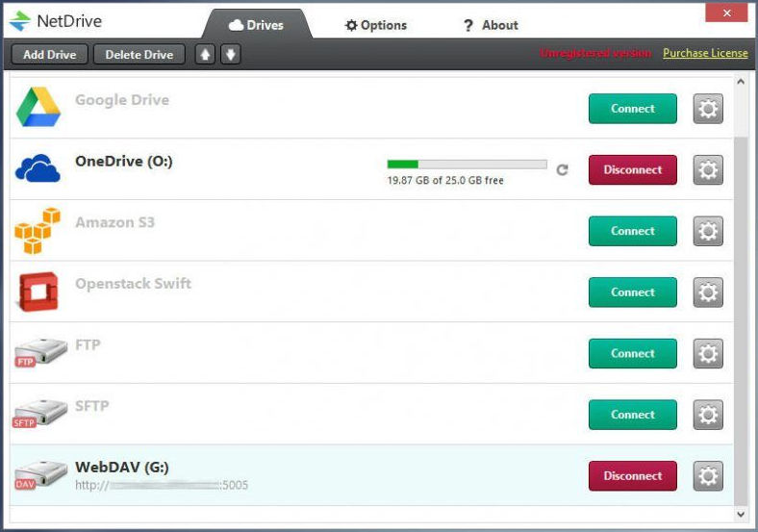Connect the Amazon S3 drive
This screenshot has height=532, width=758.
coord(633,231)
